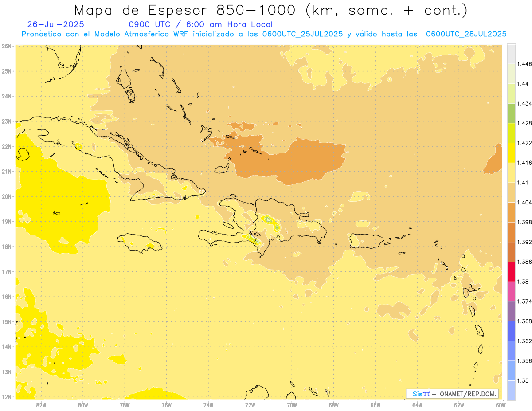Click the green legend swatch between 1.428 and 1.434
Image resolution: width=532 pixels, height=411 pixels.
point(511,113)
